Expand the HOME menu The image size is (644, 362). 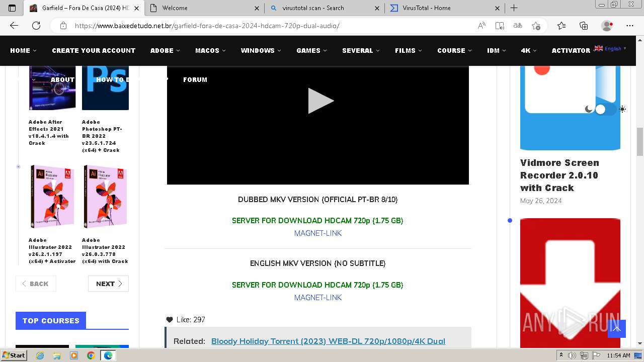[23, 50]
